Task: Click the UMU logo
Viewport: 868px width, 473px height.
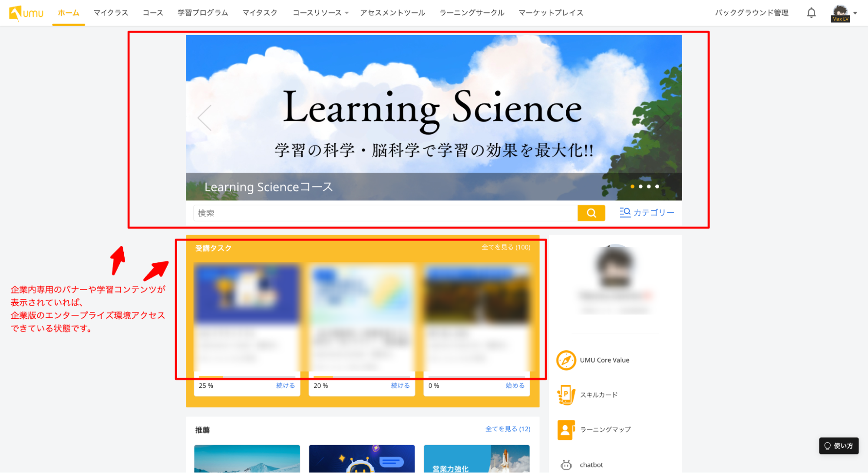Action: tap(26, 13)
